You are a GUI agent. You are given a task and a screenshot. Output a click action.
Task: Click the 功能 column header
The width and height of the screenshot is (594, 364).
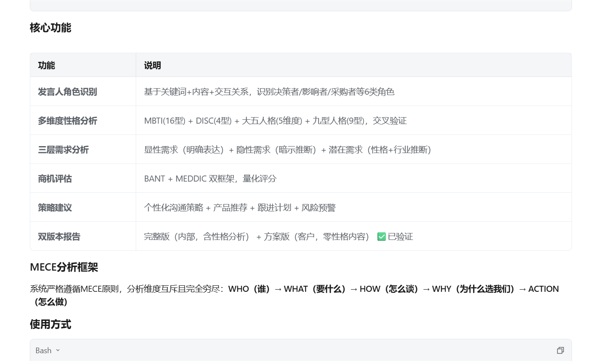click(x=47, y=65)
